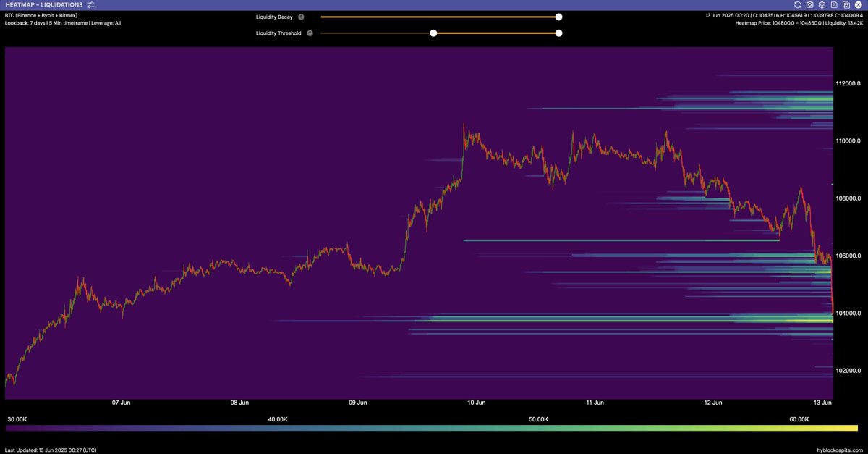This screenshot has height=454, width=868.
Task: Open the Liquidity Decay help tooltip icon
Action: (x=301, y=16)
